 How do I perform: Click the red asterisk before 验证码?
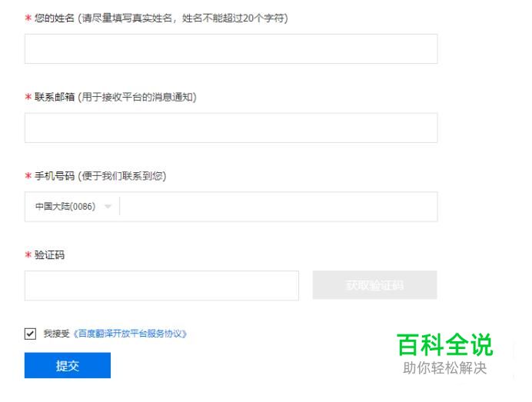[x=28, y=254]
